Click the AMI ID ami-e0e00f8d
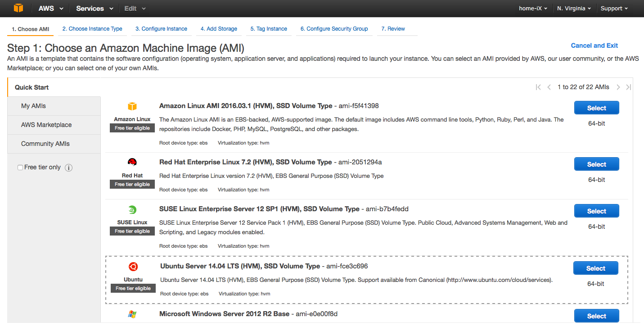 (317, 313)
